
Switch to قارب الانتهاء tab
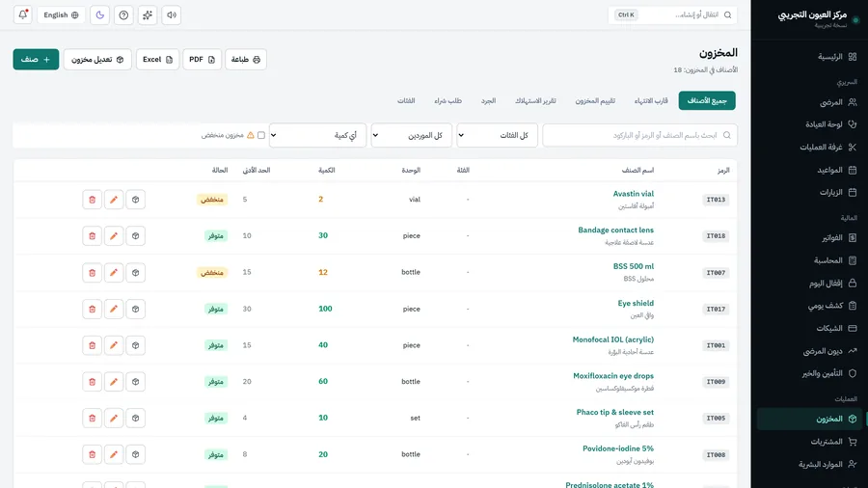[651, 100]
